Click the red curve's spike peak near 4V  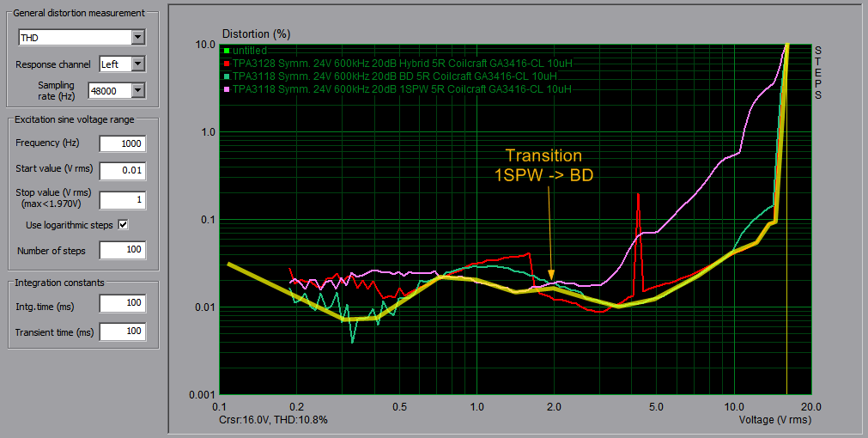(x=638, y=196)
